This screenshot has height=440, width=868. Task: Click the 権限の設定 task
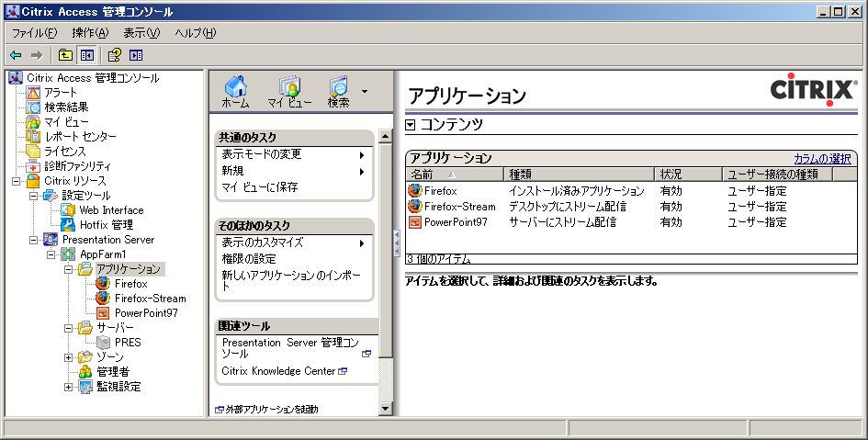click(x=249, y=258)
